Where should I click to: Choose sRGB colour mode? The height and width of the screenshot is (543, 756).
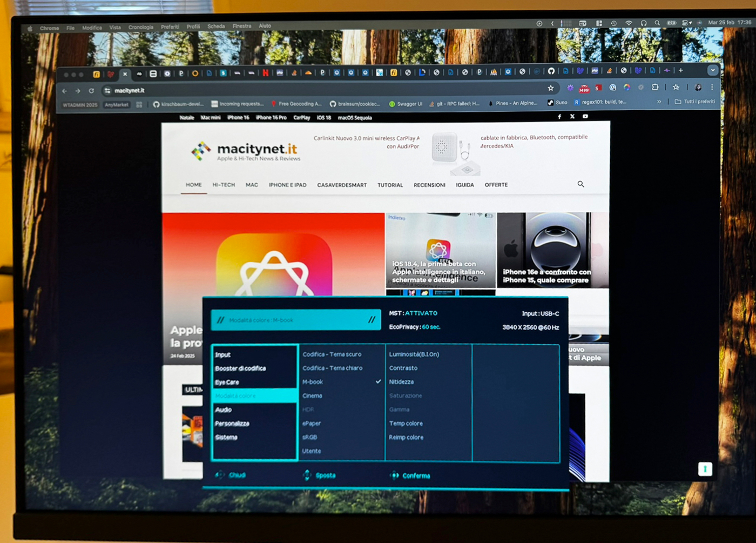(x=310, y=438)
